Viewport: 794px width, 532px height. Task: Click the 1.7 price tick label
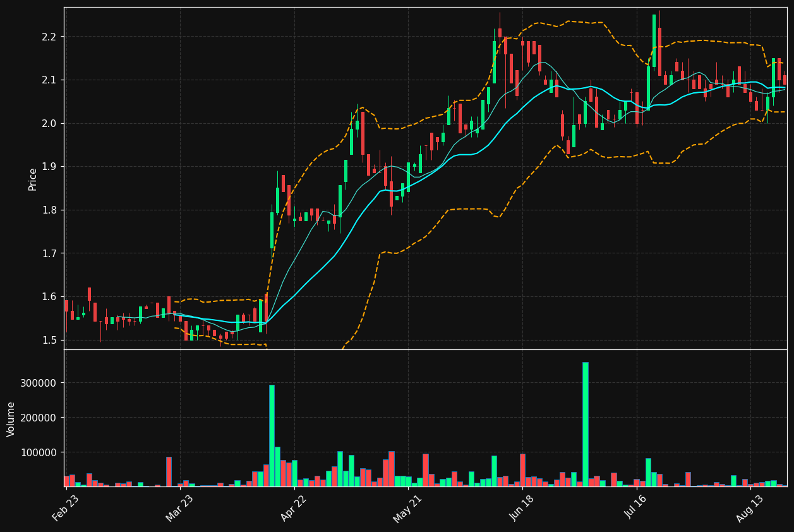50,253
